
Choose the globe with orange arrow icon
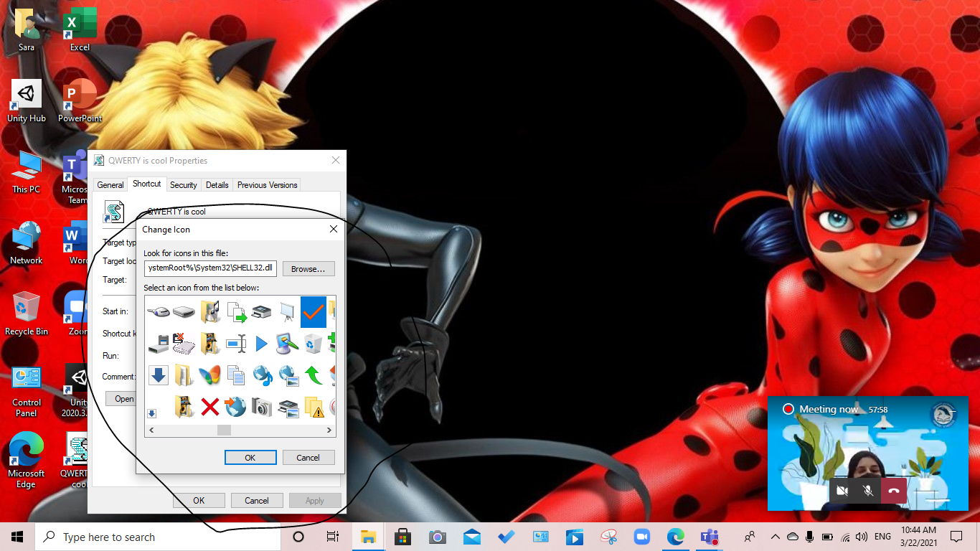click(x=235, y=407)
